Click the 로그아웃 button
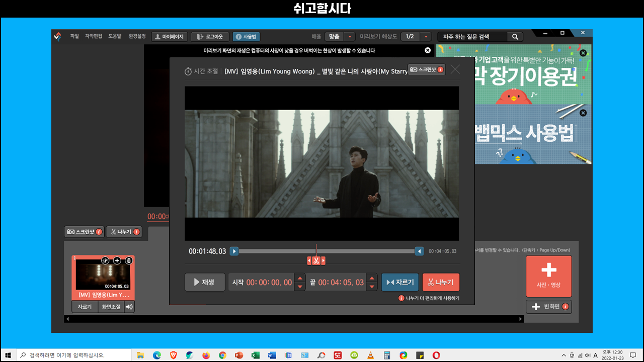644x362 pixels. pyautogui.click(x=210, y=37)
